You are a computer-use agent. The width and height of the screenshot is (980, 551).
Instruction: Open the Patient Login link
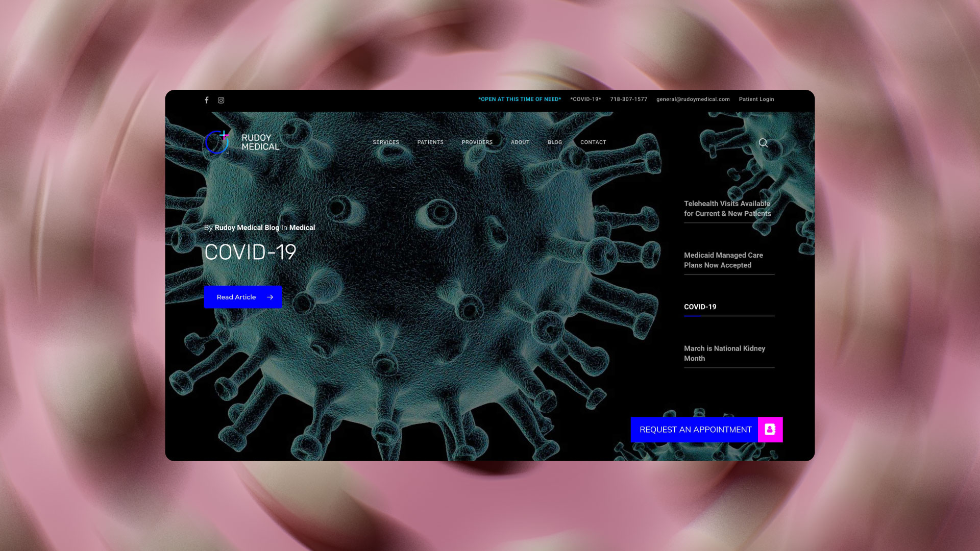pyautogui.click(x=756, y=99)
